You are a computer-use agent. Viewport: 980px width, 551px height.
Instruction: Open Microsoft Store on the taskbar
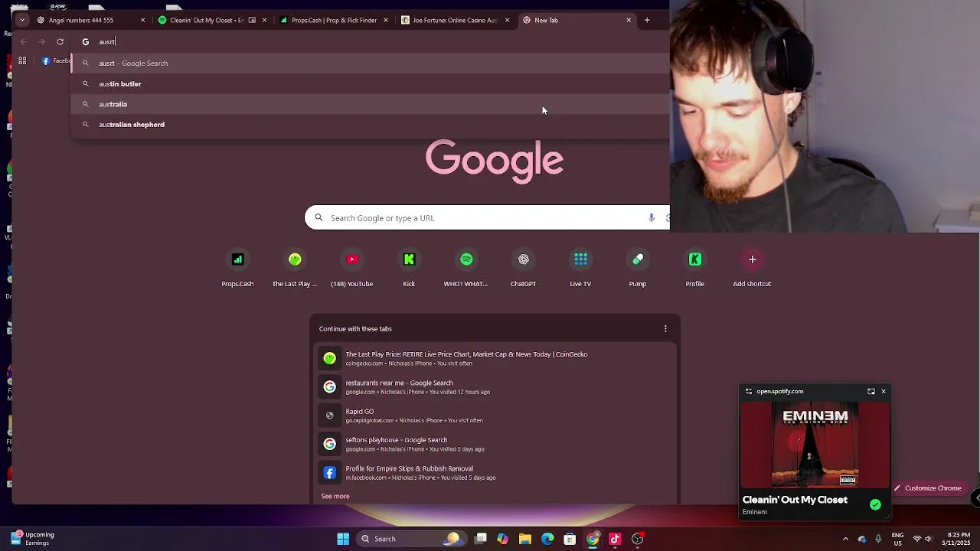(570, 539)
